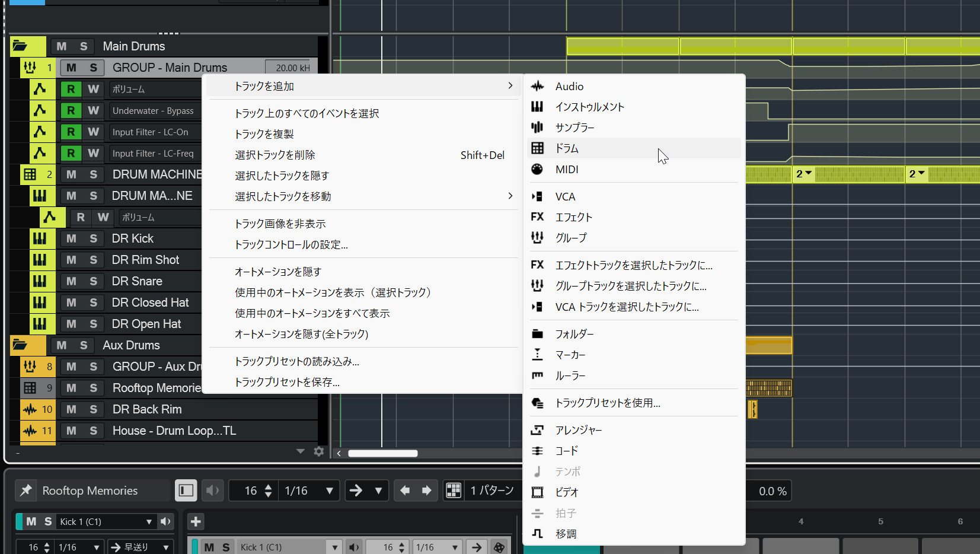The height and width of the screenshot is (554, 980).
Task: Pick the Drum track icon (ドラム)
Action: click(x=537, y=148)
